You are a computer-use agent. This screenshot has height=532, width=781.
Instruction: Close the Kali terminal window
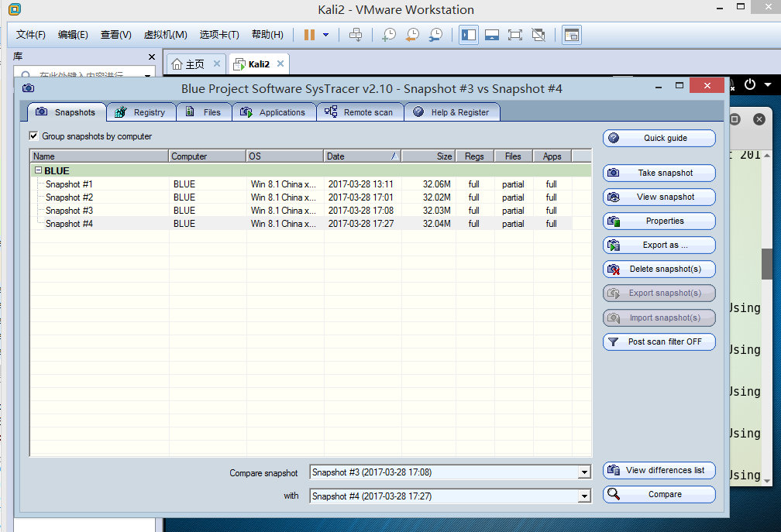pos(759,119)
